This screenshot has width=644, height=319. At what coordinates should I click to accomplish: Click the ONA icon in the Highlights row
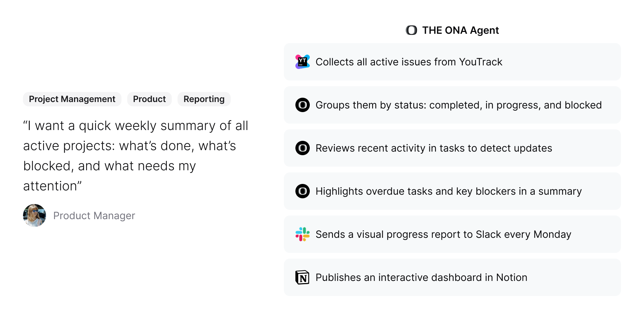(x=302, y=191)
